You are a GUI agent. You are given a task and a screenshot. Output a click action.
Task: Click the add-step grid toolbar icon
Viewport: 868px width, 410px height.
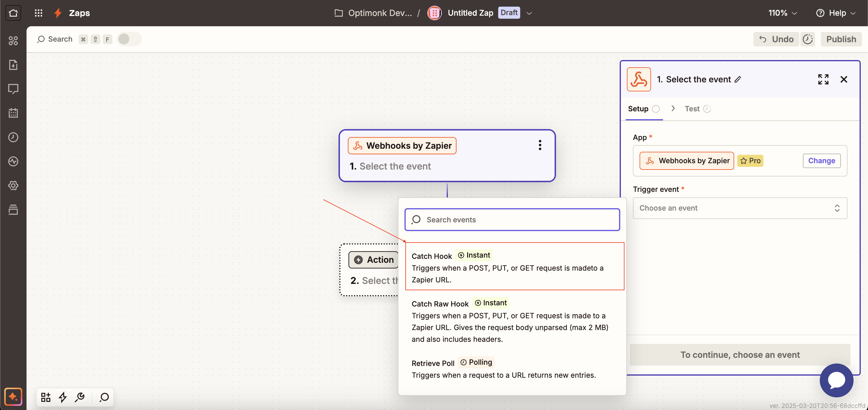(x=46, y=397)
